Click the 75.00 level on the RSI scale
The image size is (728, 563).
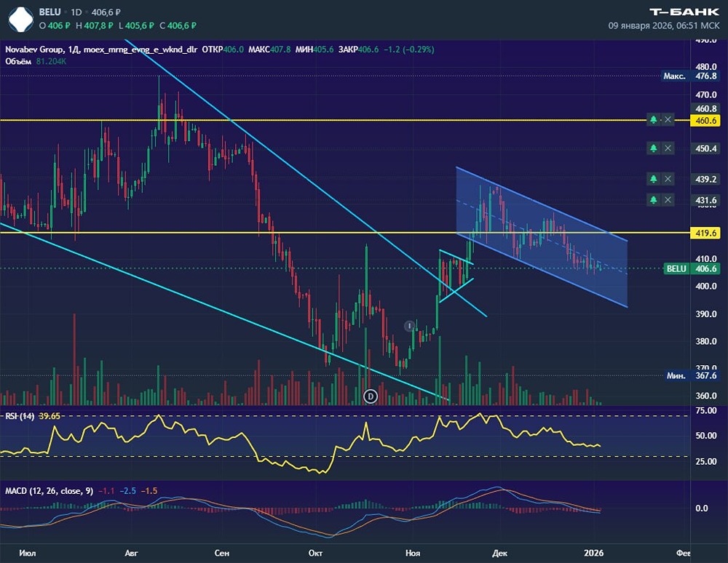(x=705, y=410)
